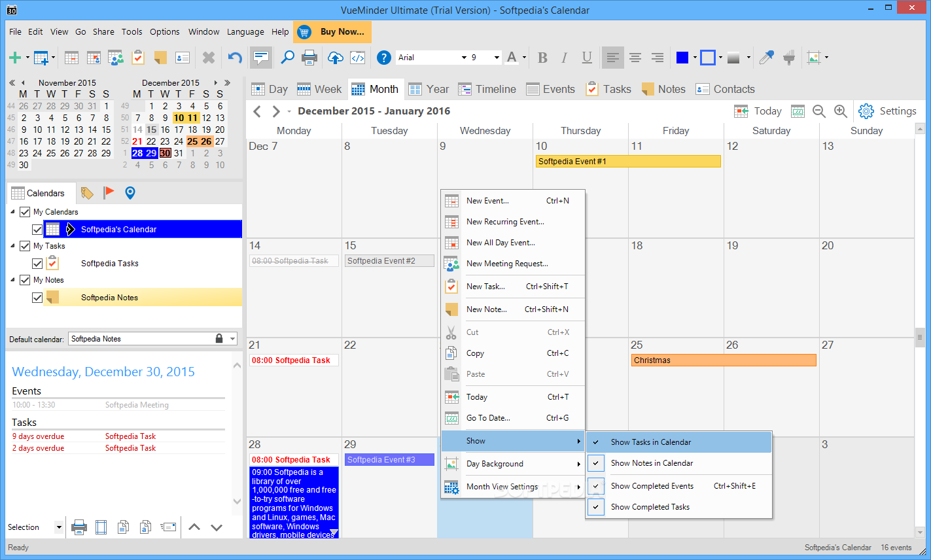This screenshot has height=560, width=931.
Task: Click the print toolbar icon
Action: [x=309, y=58]
